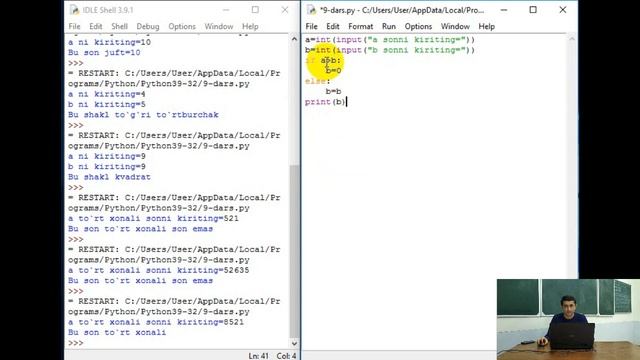Click 'Col: 4' in shell status bar
The image size is (640, 360).
287,356
